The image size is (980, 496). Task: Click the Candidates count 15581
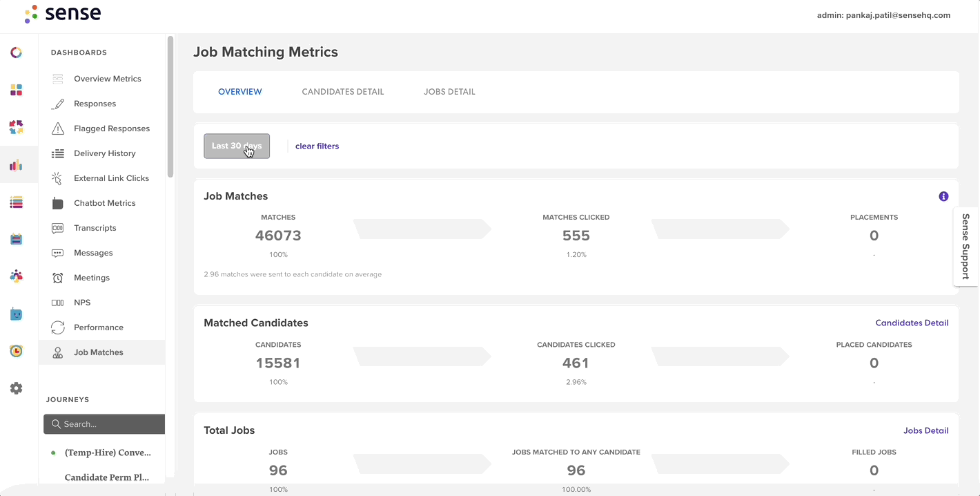point(278,363)
